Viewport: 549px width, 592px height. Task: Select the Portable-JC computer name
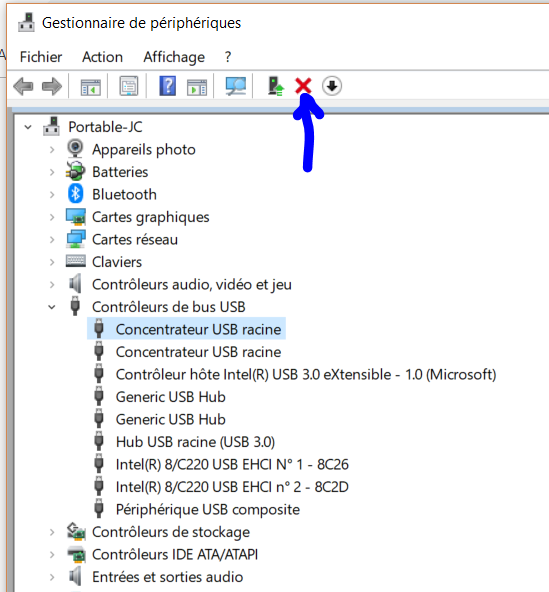point(105,127)
